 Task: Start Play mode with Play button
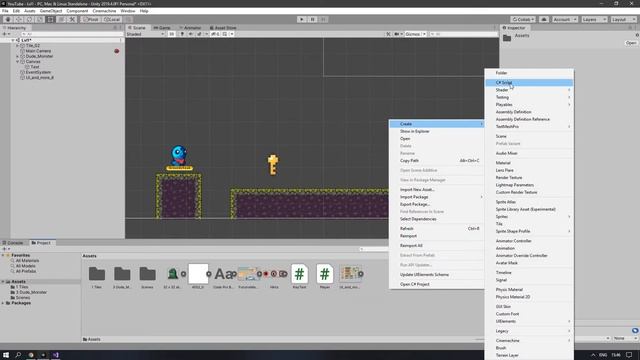tap(302, 19)
